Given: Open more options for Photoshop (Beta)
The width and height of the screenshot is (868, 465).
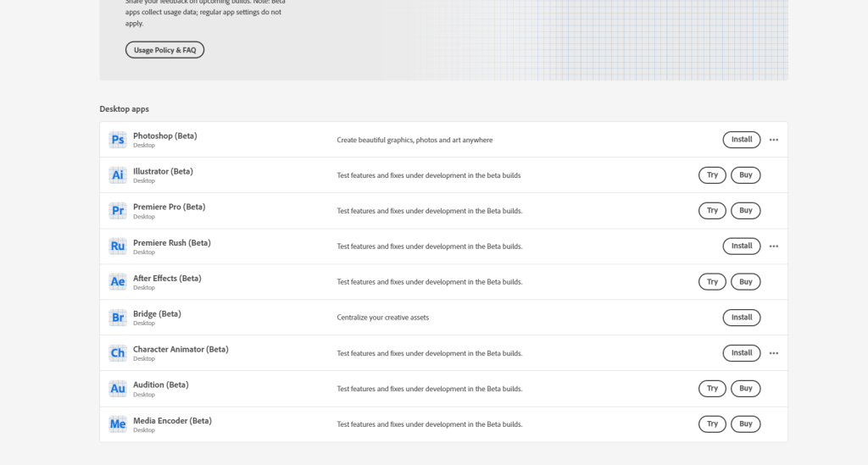Looking at the screenshot, I should (x=773, y=140).
